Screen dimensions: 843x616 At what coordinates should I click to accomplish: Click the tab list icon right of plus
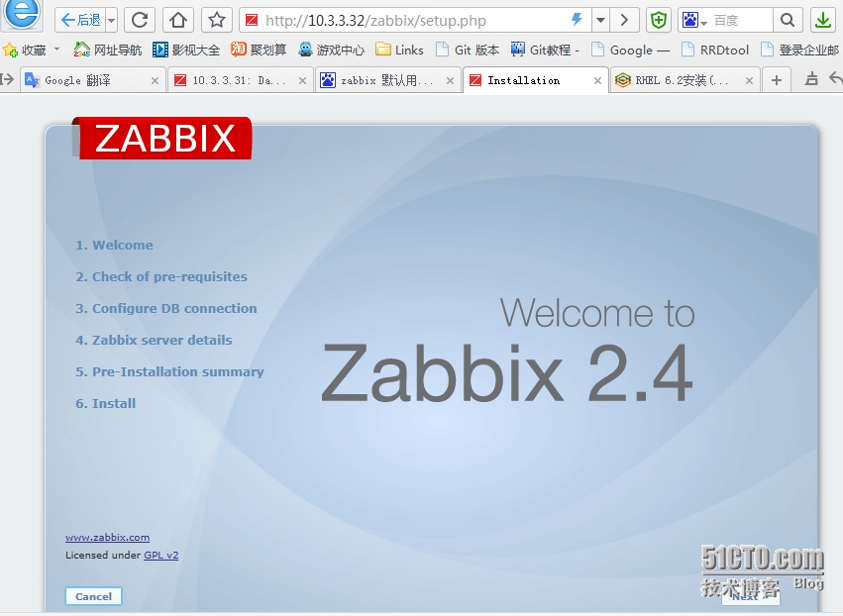[811, 79]
